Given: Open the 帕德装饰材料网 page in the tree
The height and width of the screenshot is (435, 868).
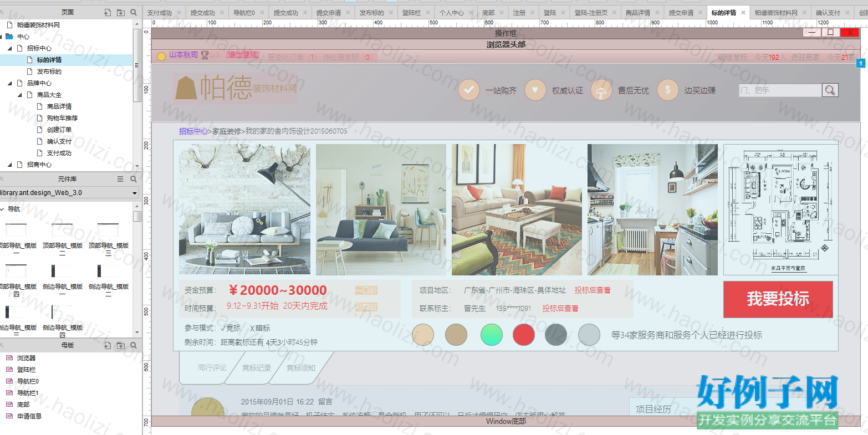Looking at the screenshot, I should [x=38, y=25].
